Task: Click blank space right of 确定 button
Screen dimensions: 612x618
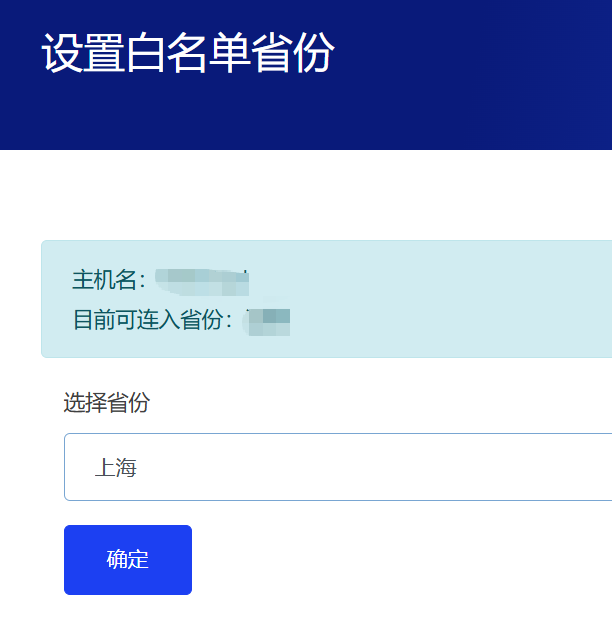Action: pos(400,560)
